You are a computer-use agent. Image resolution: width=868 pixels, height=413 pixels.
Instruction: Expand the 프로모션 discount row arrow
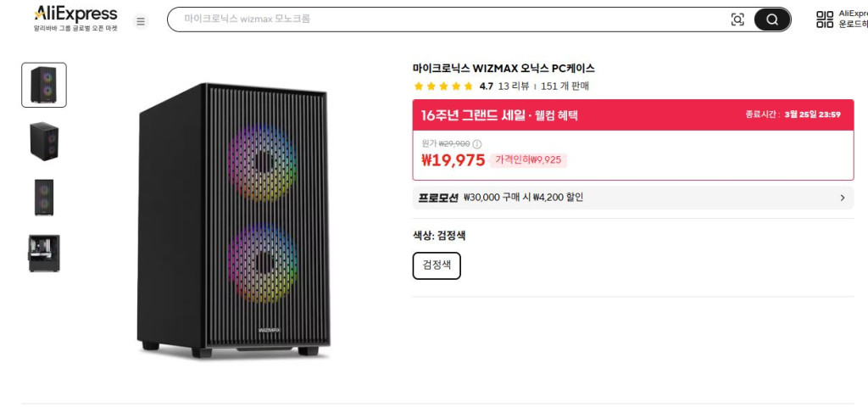[842, 198]
